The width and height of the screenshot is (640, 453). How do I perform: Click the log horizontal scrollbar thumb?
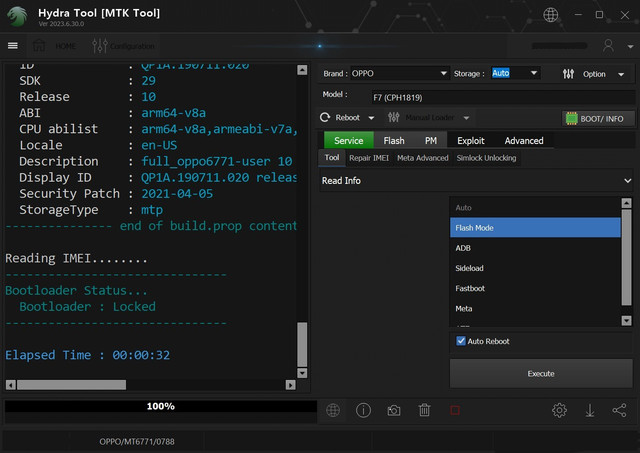coord(71,384)
